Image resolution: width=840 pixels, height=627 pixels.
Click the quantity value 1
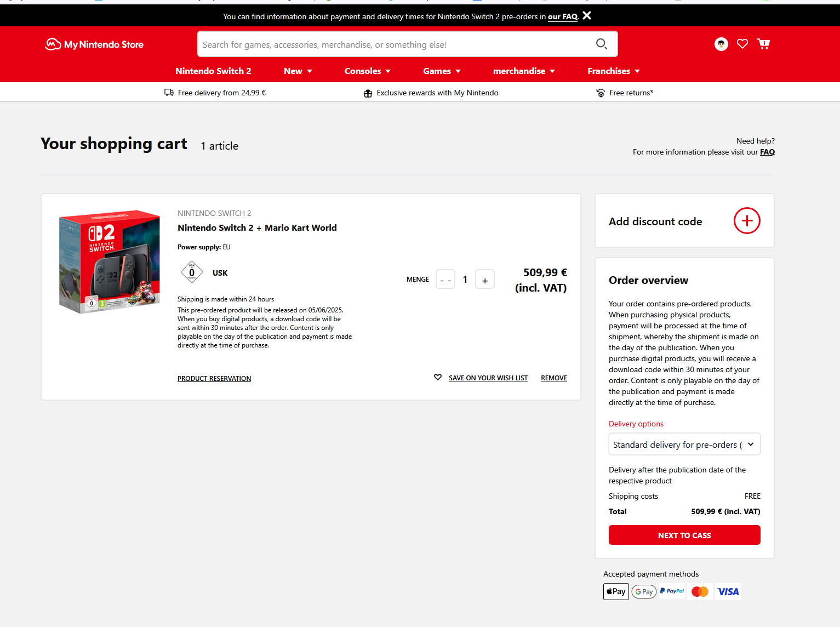pyautogui.click(x=465, y=280)
